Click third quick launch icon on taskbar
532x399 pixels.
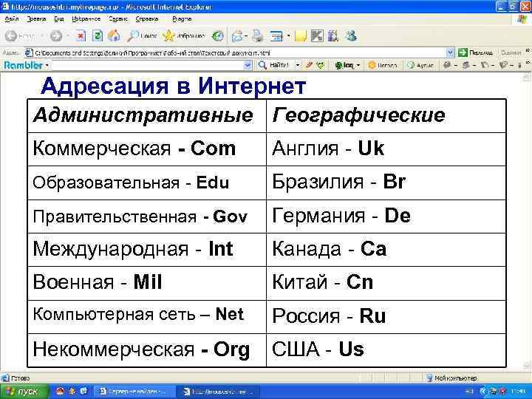(83, 392)
